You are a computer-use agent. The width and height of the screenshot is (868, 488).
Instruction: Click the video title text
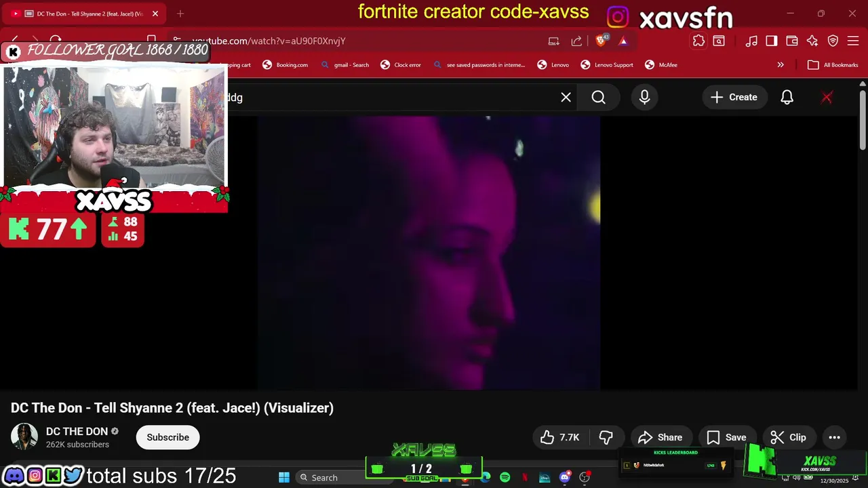172,408
